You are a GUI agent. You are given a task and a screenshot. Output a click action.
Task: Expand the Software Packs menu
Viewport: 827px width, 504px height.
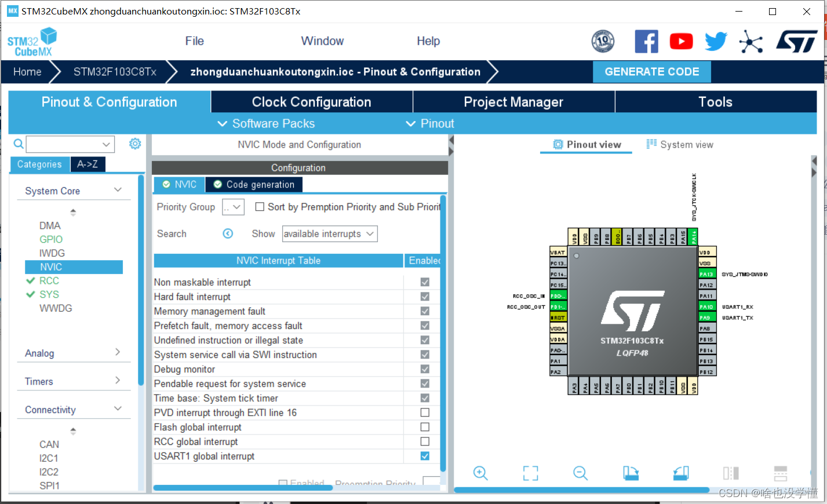coord(266,123)
